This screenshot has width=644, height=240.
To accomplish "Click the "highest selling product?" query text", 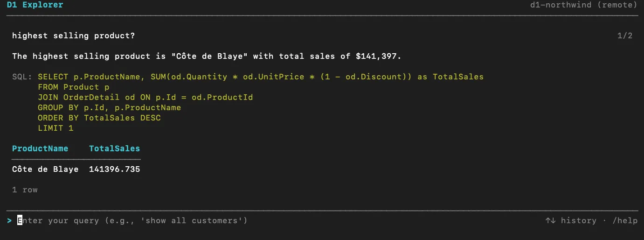I will point(73,35).
